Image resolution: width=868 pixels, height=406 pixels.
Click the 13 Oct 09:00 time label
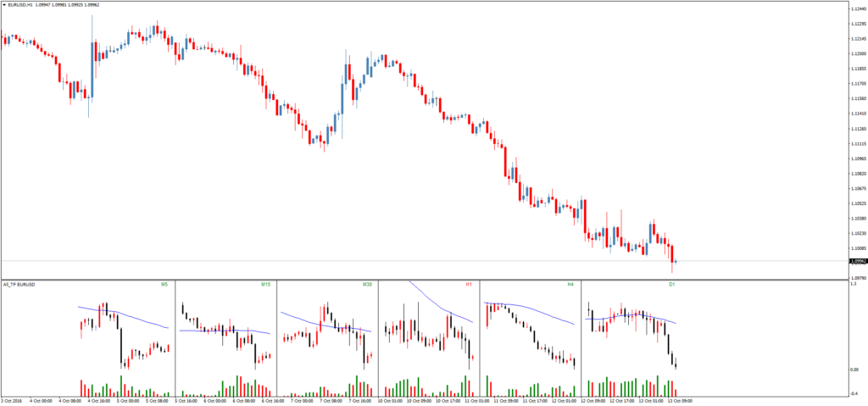tap(680, 400)
